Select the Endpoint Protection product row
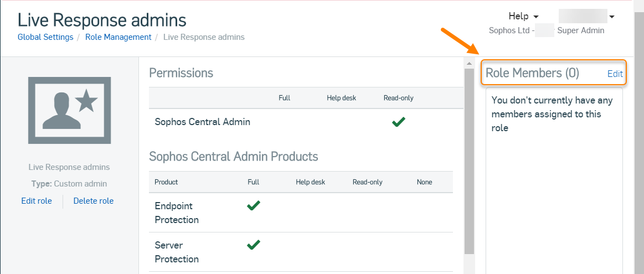 pyautogui.click(x=177, y=213)
